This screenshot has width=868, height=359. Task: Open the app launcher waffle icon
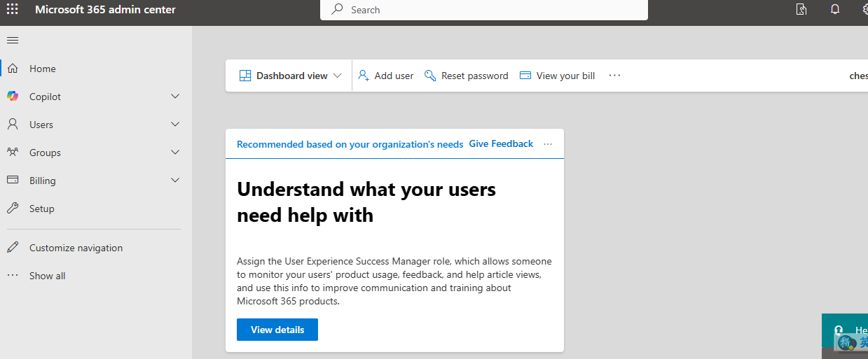click(13, 10)
